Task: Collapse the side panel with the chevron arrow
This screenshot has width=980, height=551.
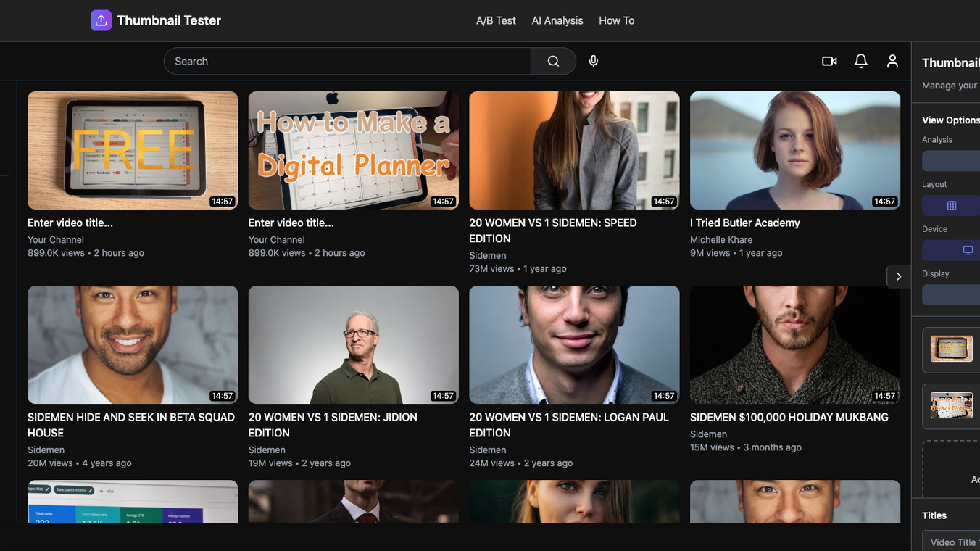Action: (899, 276)
